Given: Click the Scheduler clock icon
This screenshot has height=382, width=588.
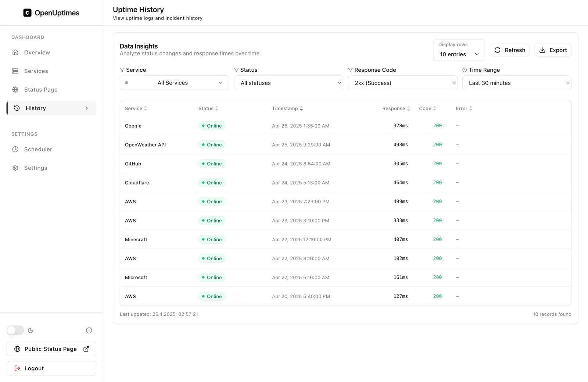Looking at the screenshot, I should (15, 149).
